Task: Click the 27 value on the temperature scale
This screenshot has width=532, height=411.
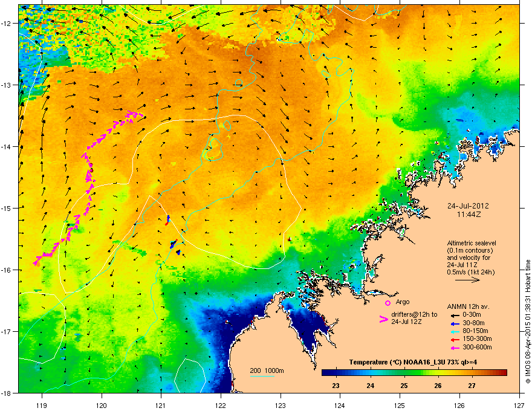Action: point(472,386)
